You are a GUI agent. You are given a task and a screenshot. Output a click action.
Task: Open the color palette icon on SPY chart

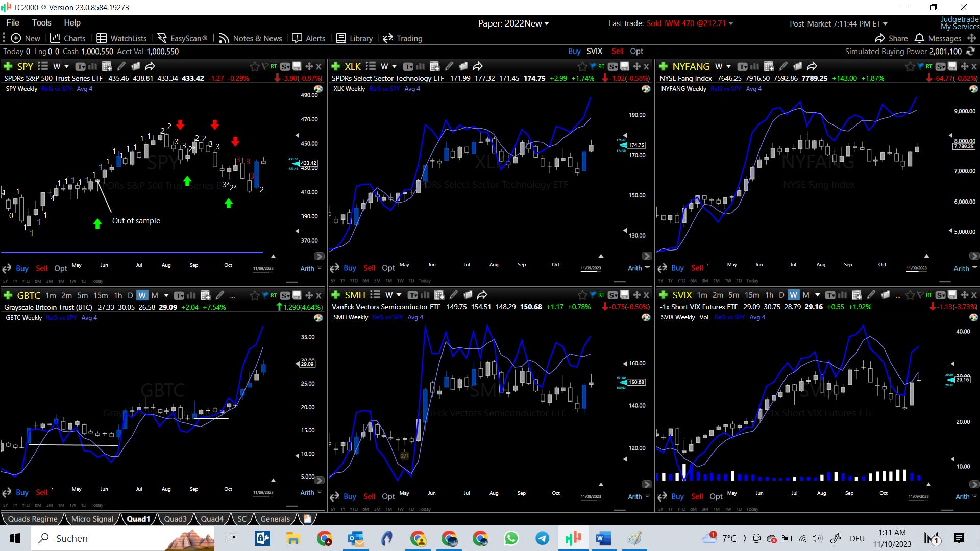click(318, 89)
